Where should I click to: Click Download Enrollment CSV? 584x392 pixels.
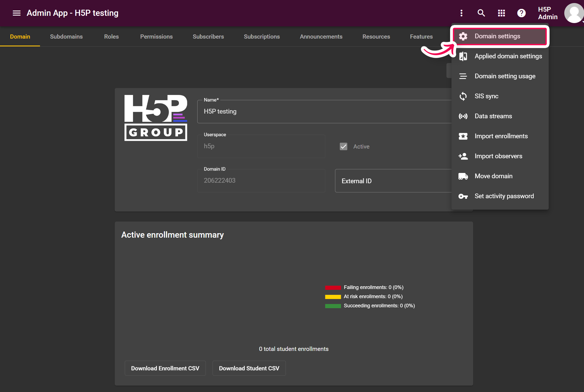click(165, 368)
